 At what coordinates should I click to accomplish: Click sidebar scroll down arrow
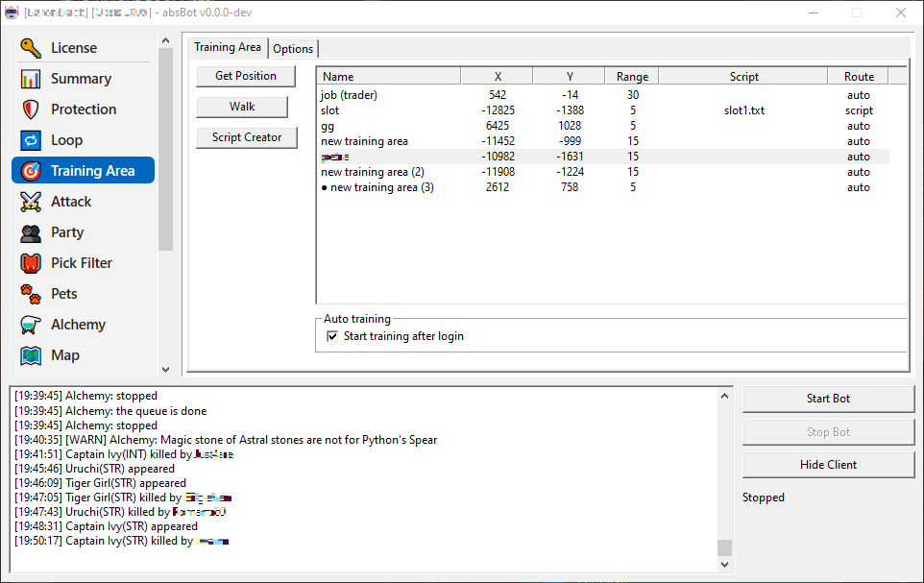(165, 370)
